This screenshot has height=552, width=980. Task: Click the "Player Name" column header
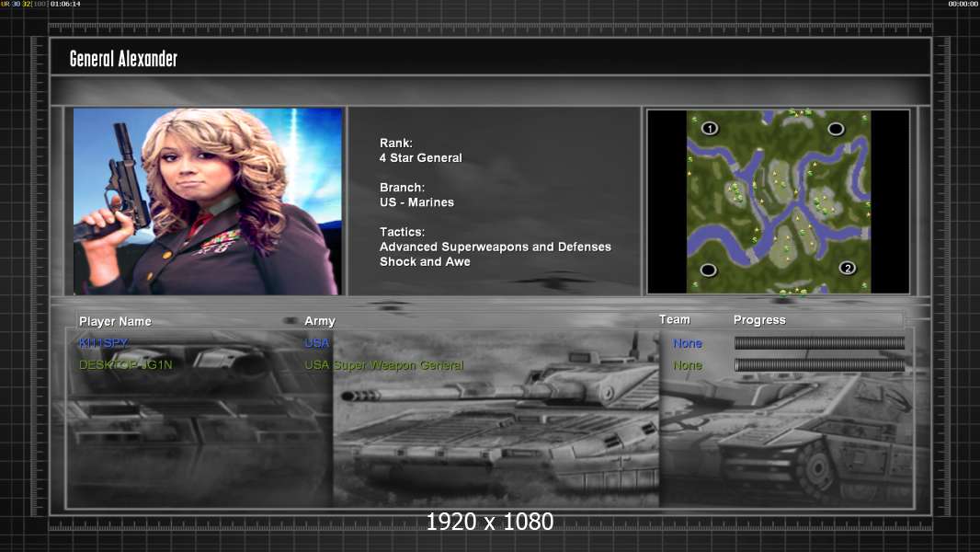tap(115, 321)
